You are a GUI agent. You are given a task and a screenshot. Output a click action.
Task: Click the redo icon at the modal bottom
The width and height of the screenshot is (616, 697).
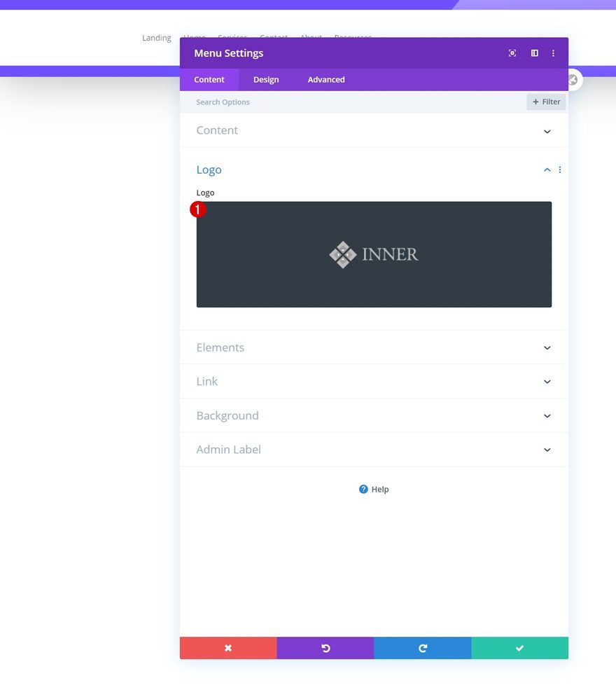tap(422, 648)
